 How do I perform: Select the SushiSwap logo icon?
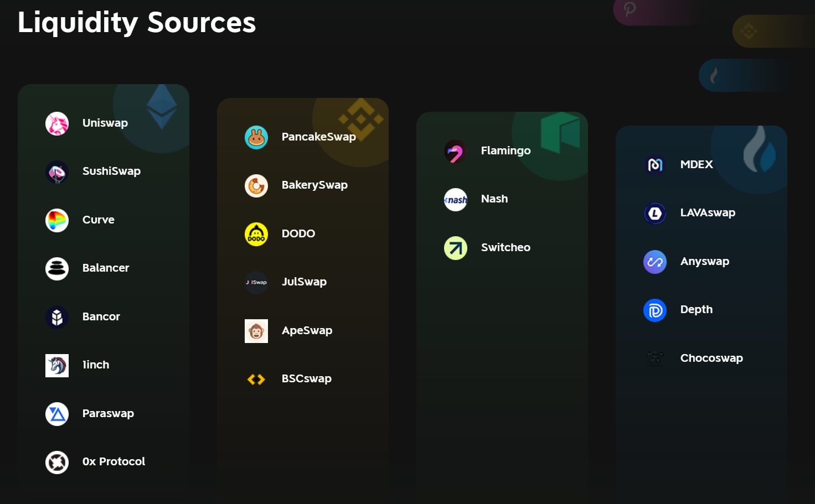(x=57, y=172)
